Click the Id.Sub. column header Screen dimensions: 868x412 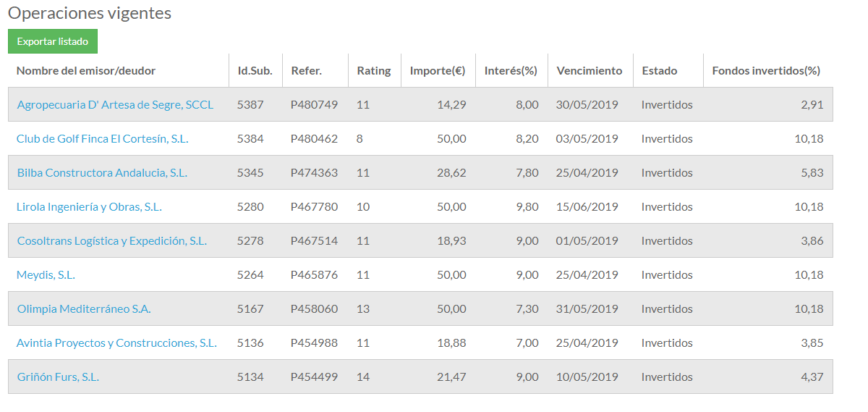(x=255, y=70)
